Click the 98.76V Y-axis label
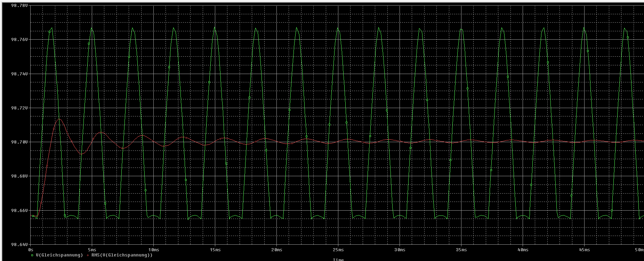This screenshot has width=644, height=261. tap(19, 40)
